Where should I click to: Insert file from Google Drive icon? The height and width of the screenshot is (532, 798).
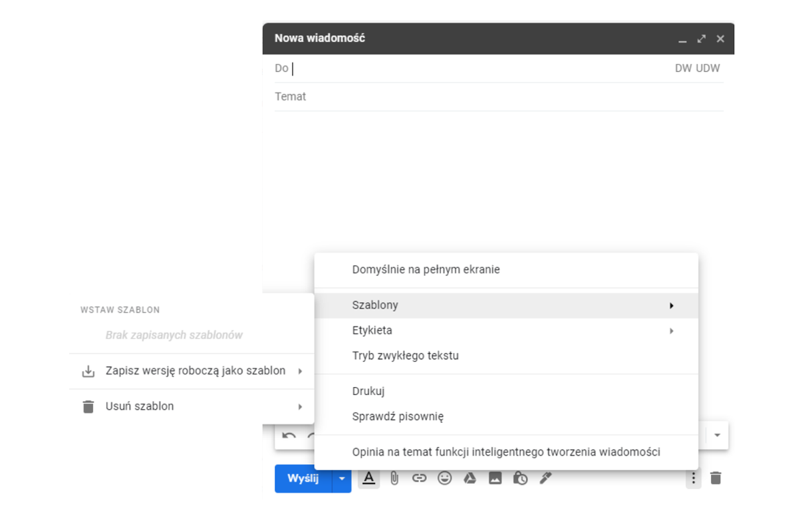pyautogui.click(x=469, y=478)
